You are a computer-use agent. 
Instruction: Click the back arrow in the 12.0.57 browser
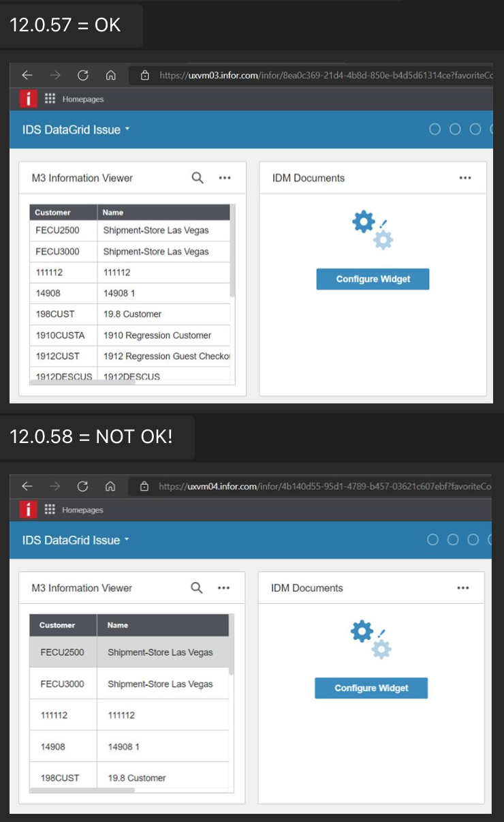click(x=27, y=75)
